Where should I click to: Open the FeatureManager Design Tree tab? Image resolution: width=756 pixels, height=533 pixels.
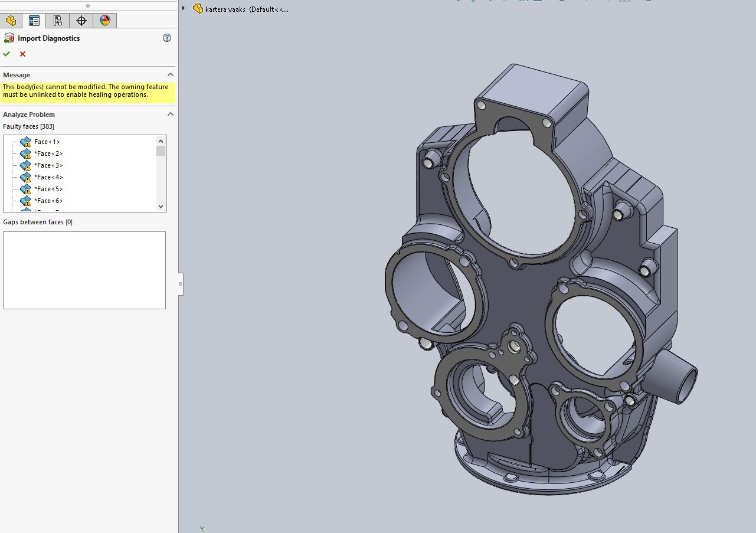(x=11, y=21)
